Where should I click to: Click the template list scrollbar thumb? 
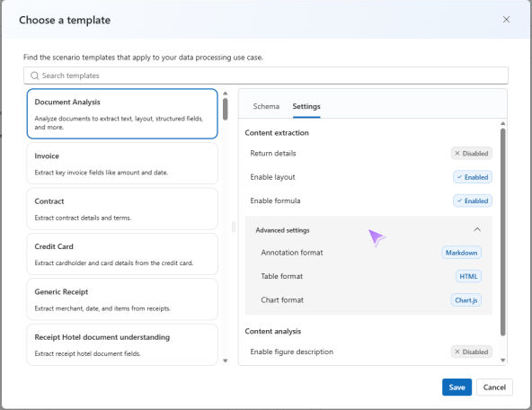(226, 109)
